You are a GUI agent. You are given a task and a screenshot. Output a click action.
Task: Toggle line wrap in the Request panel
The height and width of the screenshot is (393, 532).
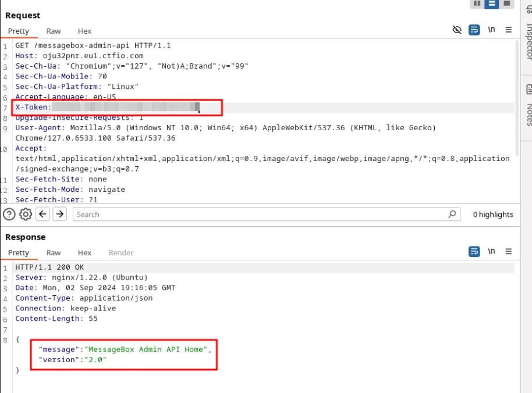pos(474,30)
